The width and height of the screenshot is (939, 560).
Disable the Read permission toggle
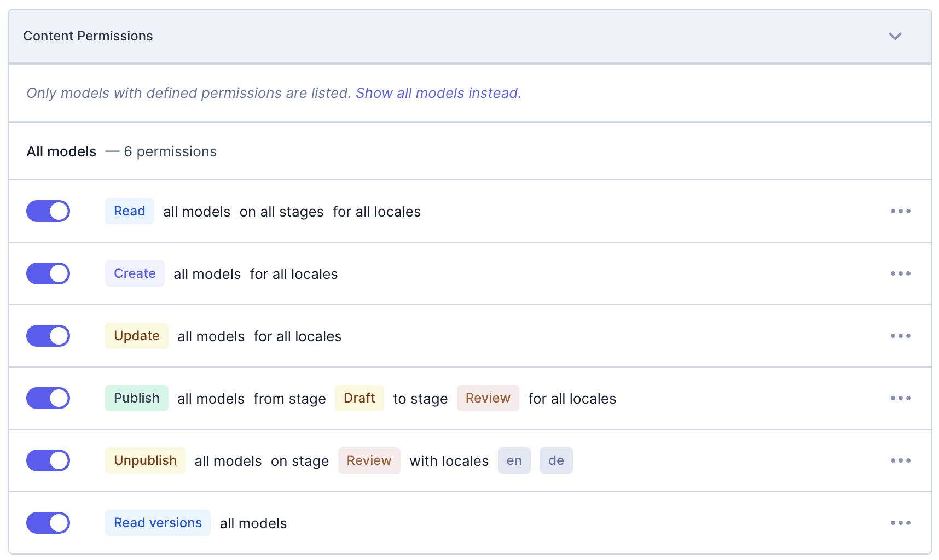tap(48, 211)
